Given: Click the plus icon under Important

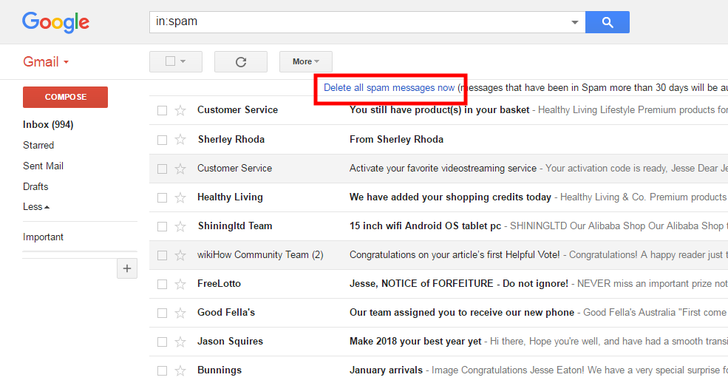Looking at the screenshot, I should tap(127, 269).
